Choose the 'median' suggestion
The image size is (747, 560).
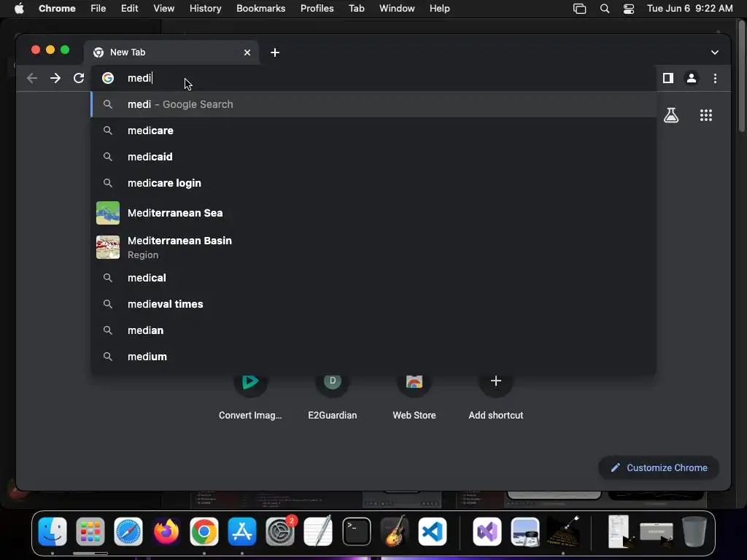point(374,330)
